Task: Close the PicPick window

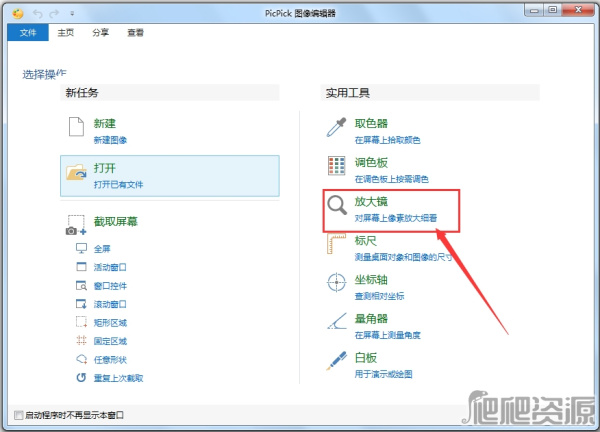Action: click(578, 10)
